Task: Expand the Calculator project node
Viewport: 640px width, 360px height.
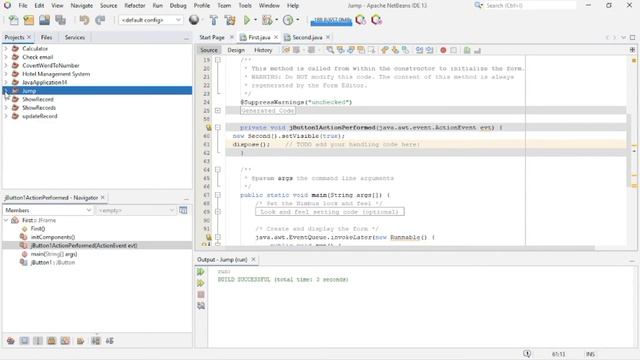Action: pos(6,49)
